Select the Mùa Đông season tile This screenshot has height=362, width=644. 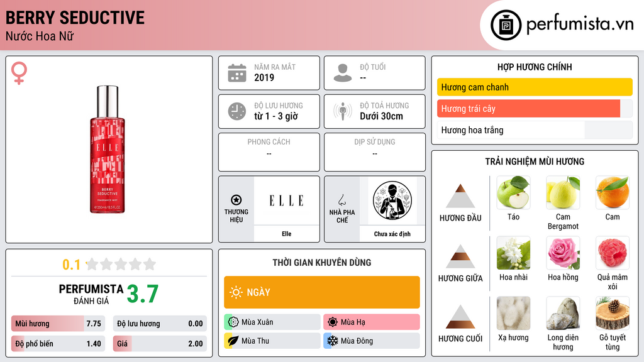pos(372,341)
